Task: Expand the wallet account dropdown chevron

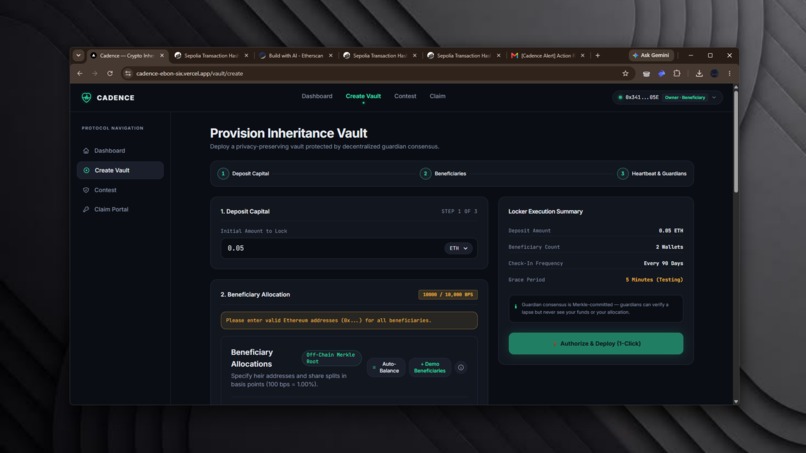Action: point(714,97)
